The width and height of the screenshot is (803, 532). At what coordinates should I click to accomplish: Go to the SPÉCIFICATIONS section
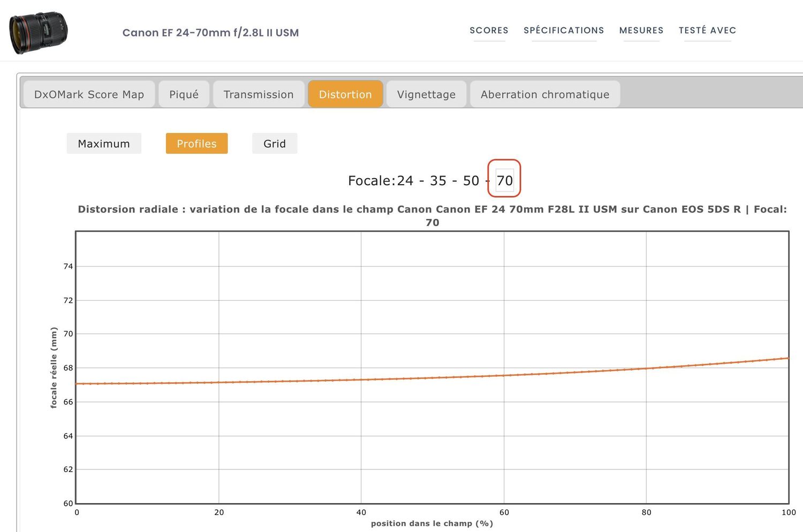click(564, 31)
